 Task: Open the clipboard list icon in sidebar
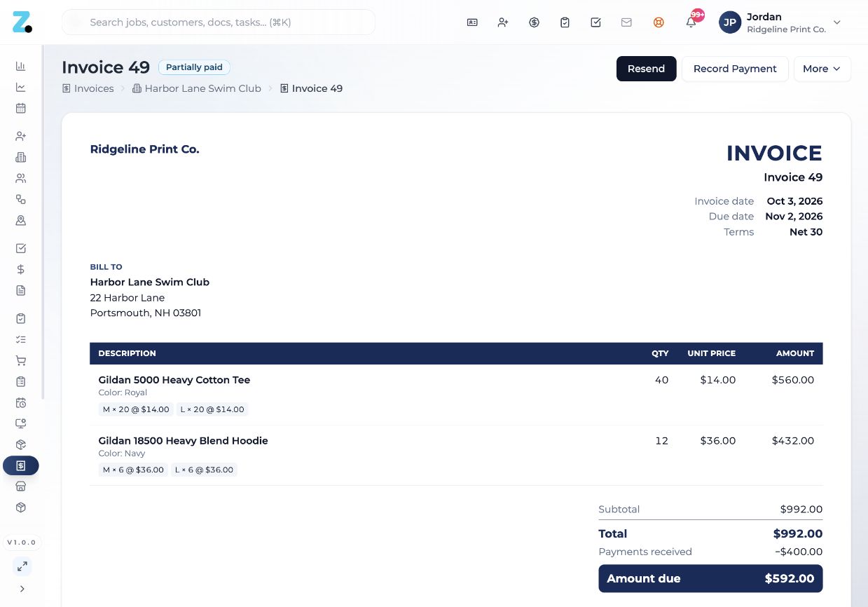point(21,381)
